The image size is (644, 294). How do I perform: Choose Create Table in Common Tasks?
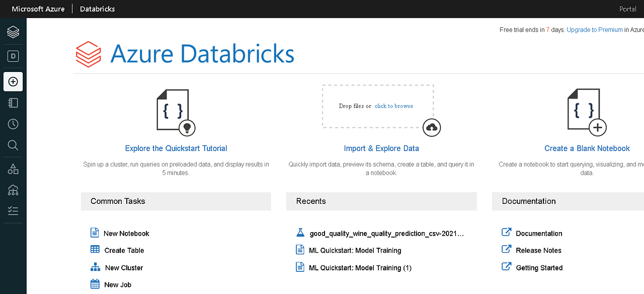click(124, 250)
